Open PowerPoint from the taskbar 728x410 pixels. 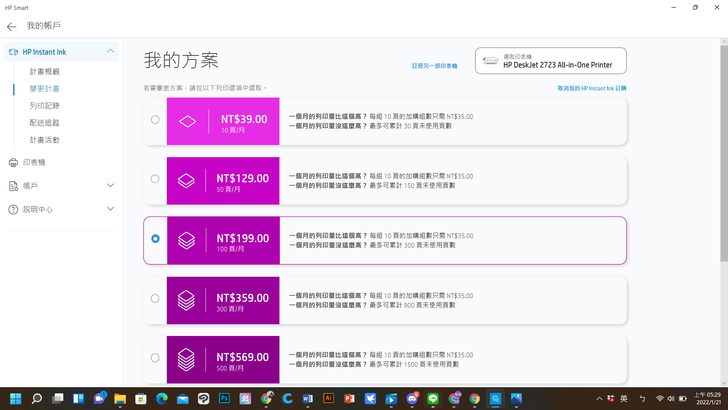(x=349, y=398)
